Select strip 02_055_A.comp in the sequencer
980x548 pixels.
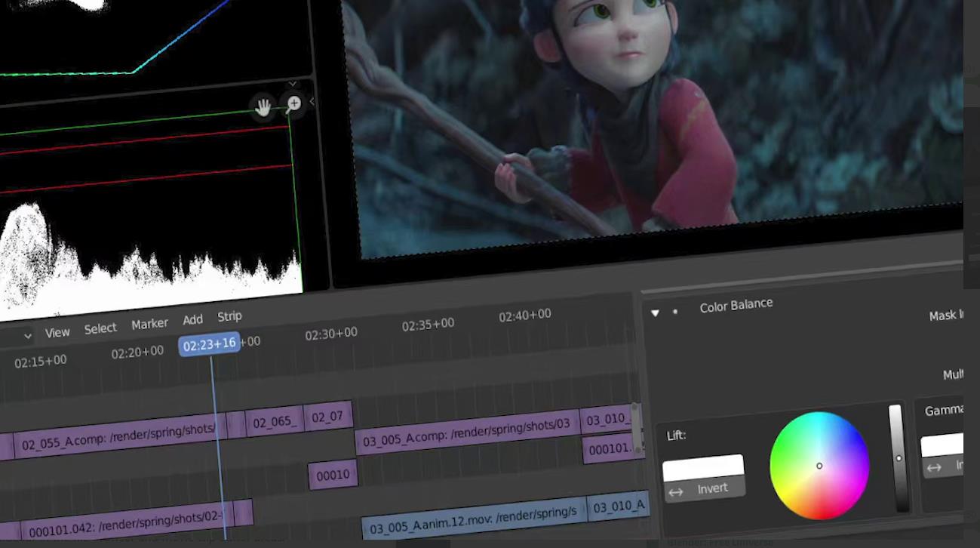[119, 437]
